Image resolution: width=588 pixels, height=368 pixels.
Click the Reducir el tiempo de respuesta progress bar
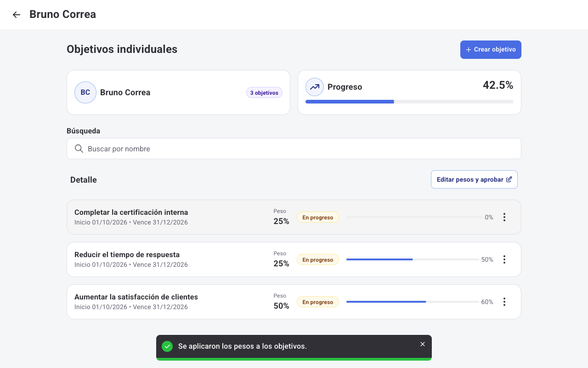pyautogui.click(x=413, y=259)
